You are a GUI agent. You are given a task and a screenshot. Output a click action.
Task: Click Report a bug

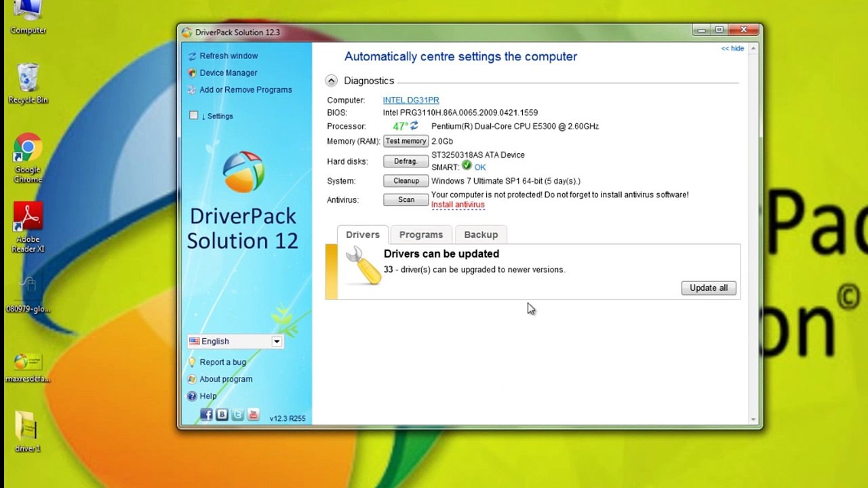pos(222,362)
